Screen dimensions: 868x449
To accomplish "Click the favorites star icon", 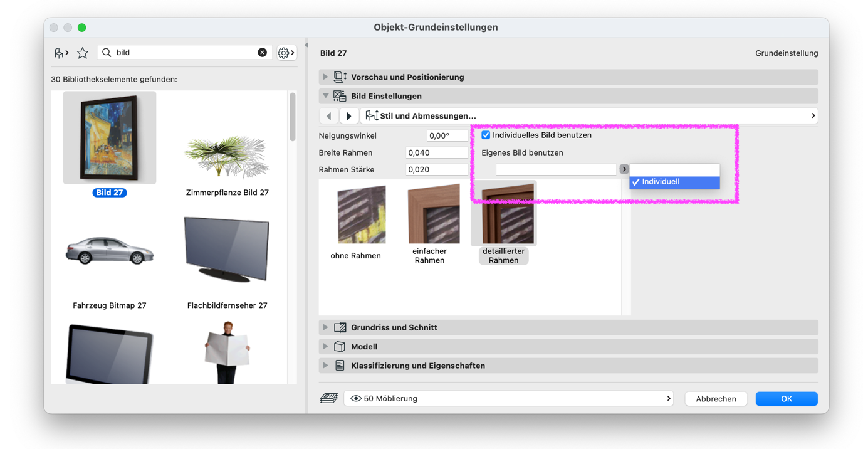I will pyautogui.click(x=83, y=53).
